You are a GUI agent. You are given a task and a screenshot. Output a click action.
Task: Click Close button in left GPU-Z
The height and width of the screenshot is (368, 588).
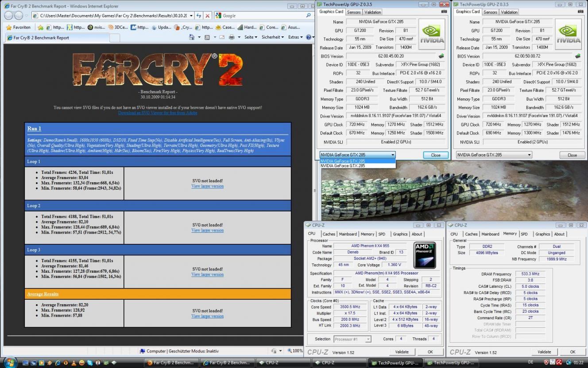point(436,155)
